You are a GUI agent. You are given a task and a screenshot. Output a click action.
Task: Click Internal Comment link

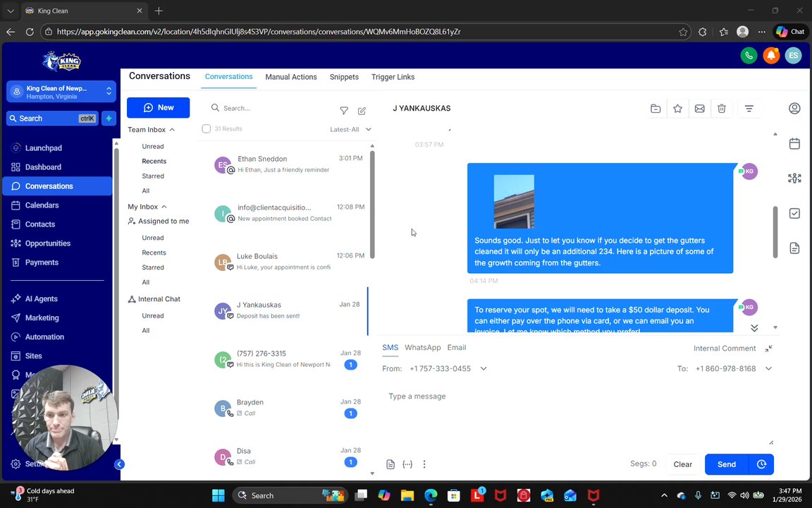point(725,349)
